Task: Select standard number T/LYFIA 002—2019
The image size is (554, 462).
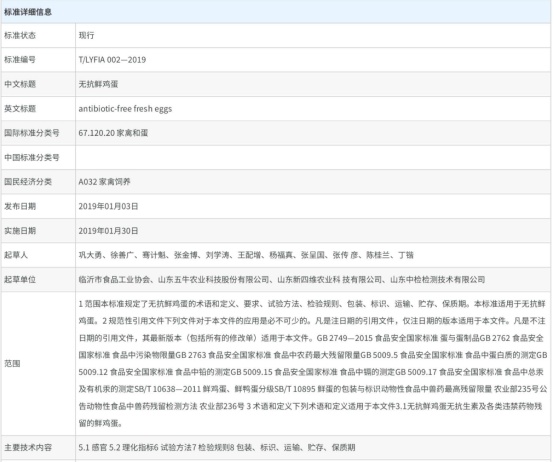Action: click(112, 60)
